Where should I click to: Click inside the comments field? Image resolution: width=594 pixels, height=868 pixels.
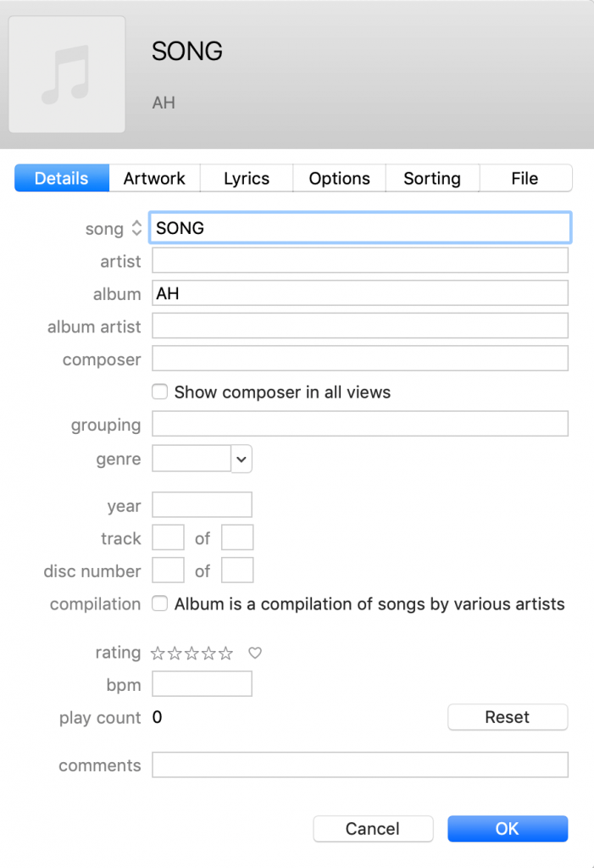(x=360, y=765)
